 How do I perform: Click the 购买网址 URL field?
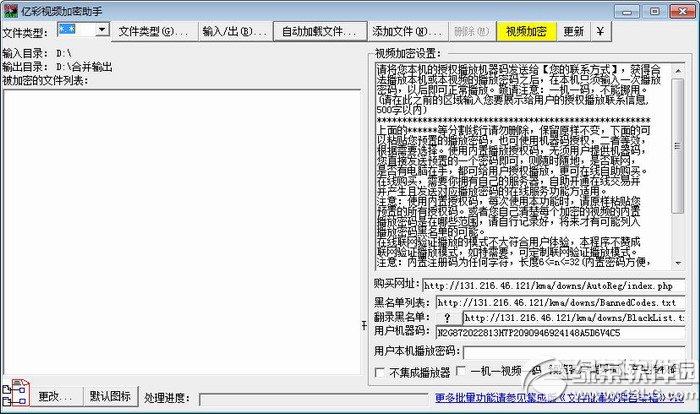pos(554,286)
